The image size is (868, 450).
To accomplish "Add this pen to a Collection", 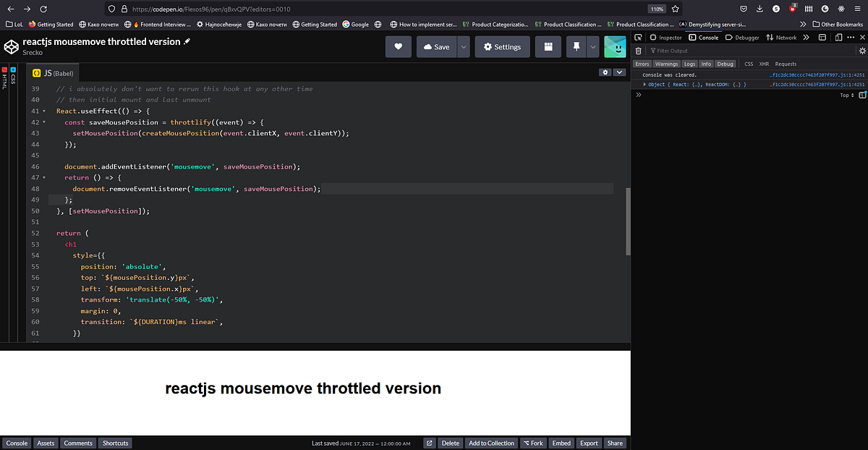I will pos(491,443).
